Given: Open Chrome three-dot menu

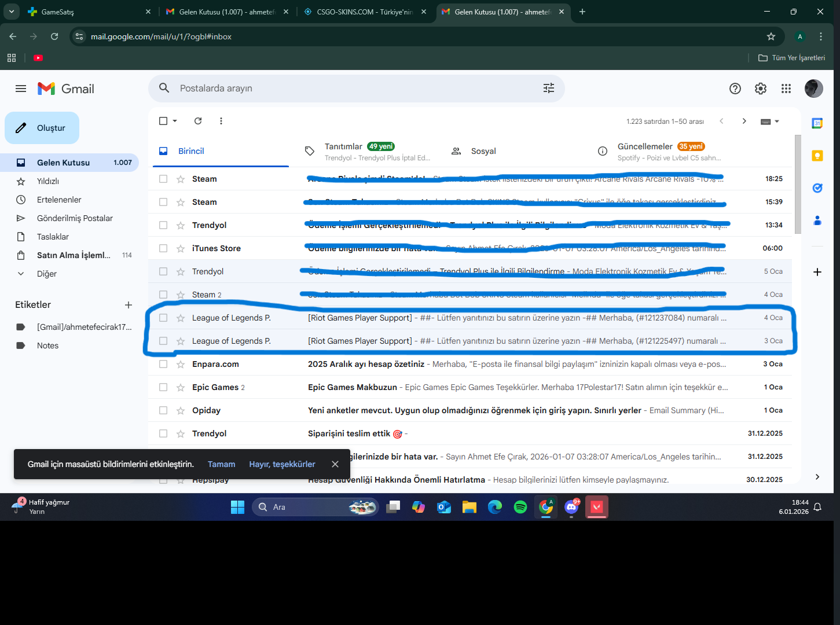Looking at the screenshot, I should click(821, 36).
